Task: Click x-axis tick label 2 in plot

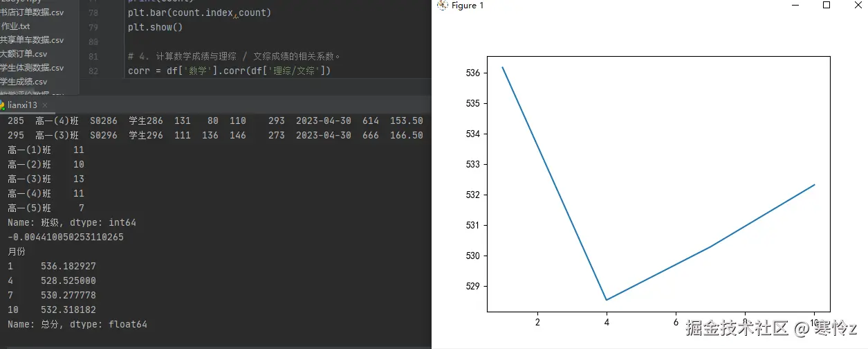Action: pyautogui.click(x=537, y=321)
